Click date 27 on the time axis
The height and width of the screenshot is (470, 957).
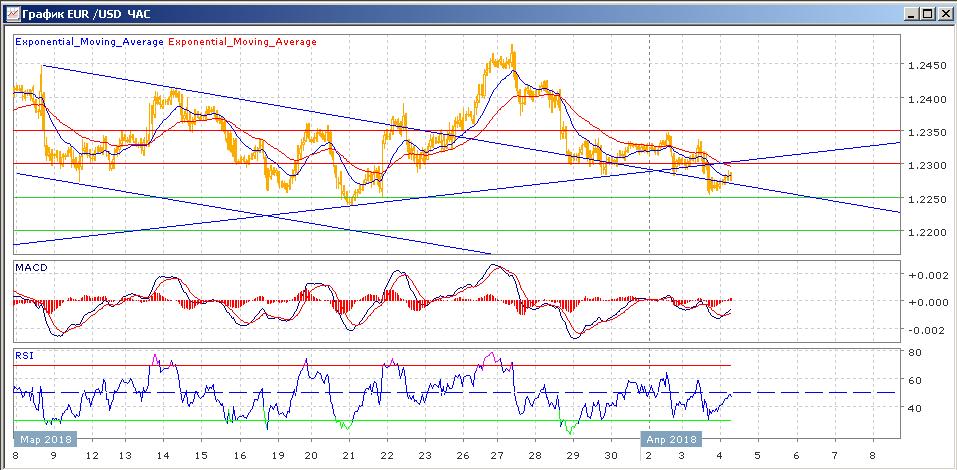coord(497,455)
